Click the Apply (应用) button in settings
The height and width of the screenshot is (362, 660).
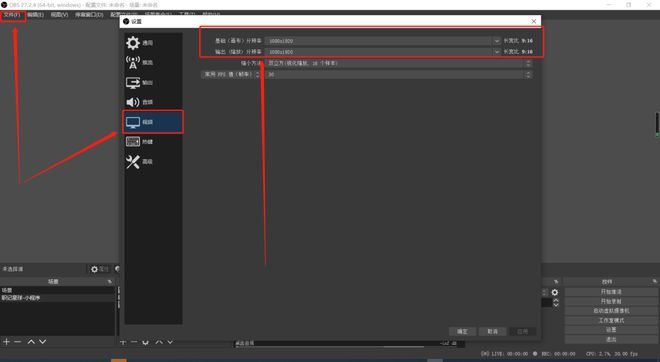pyautogui.click(x=522, y=332)
